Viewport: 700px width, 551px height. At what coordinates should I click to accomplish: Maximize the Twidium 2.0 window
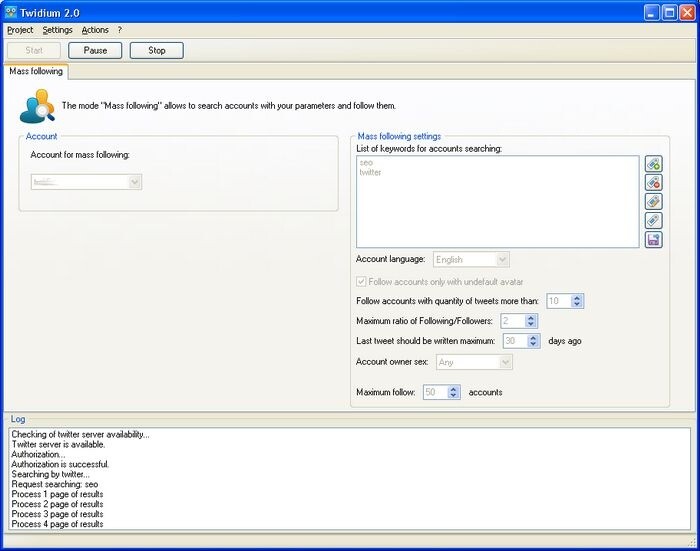[x=669, y=13]
